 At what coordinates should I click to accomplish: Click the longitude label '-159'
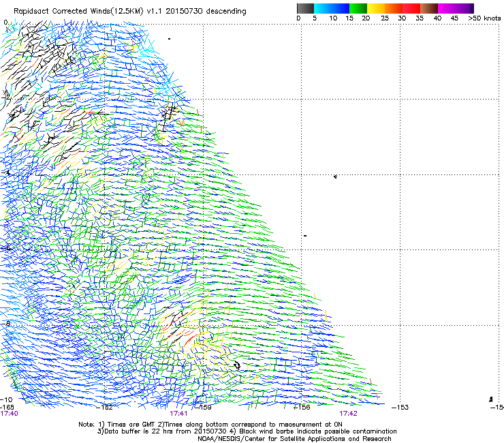(204, 408)
